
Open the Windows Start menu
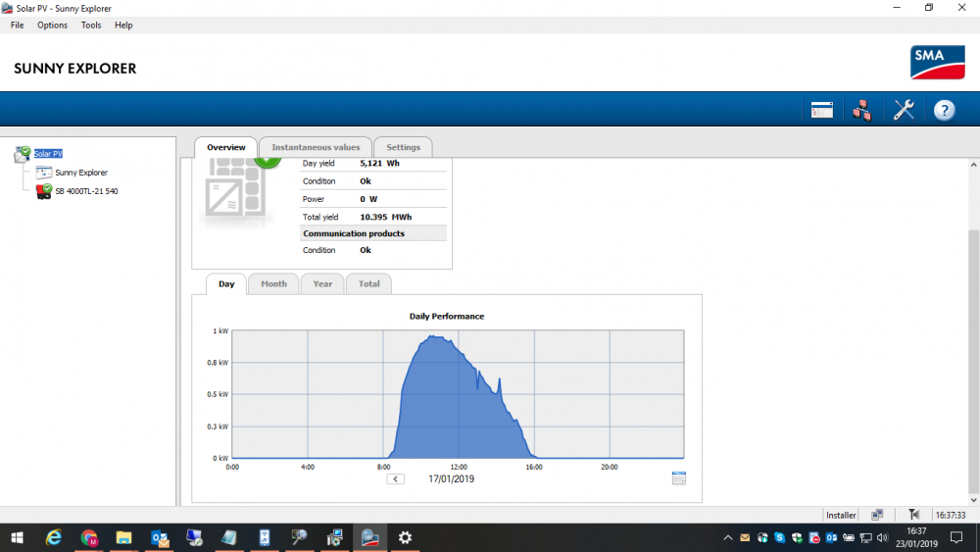pos(17,537)
